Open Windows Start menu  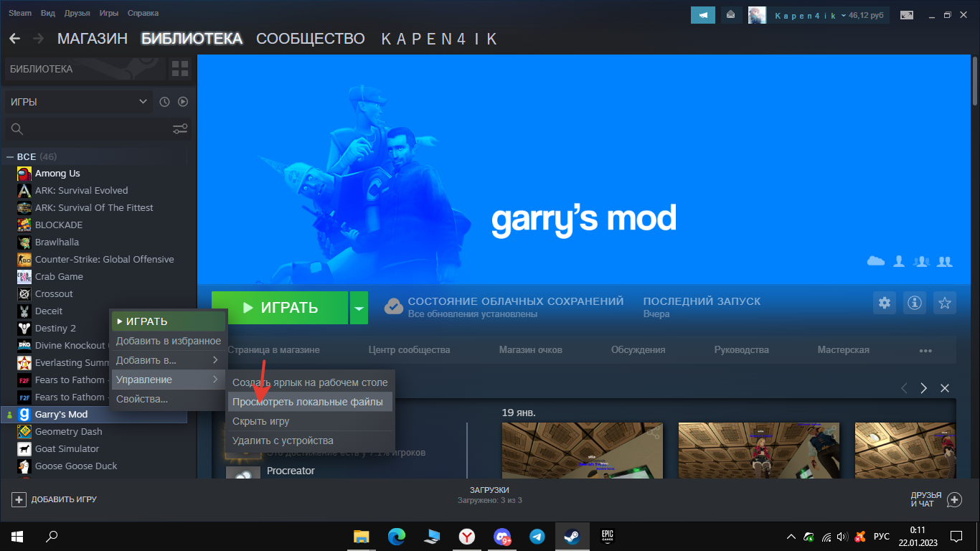pos(17,536)
